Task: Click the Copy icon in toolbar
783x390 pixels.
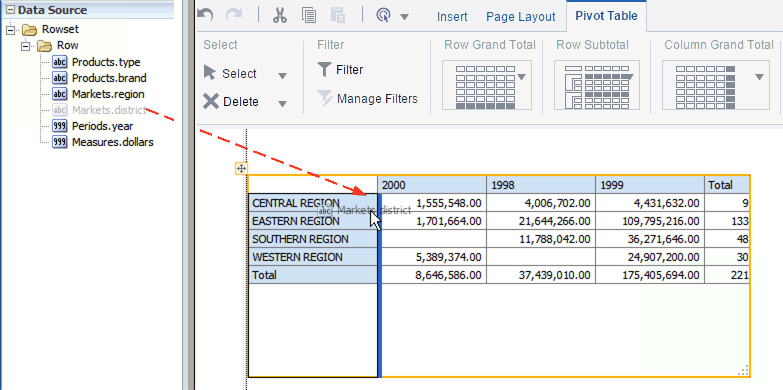Action: [309, 15]
